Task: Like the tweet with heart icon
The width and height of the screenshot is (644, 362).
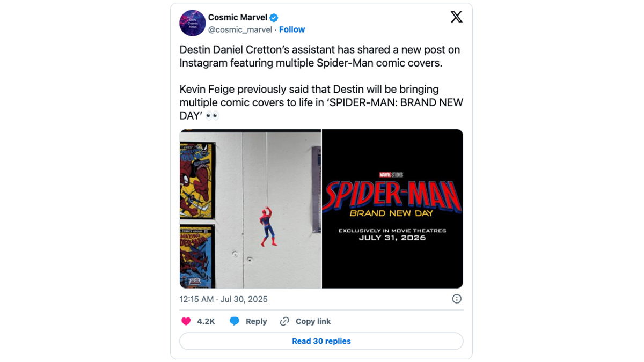Action: tap(186, 321)
